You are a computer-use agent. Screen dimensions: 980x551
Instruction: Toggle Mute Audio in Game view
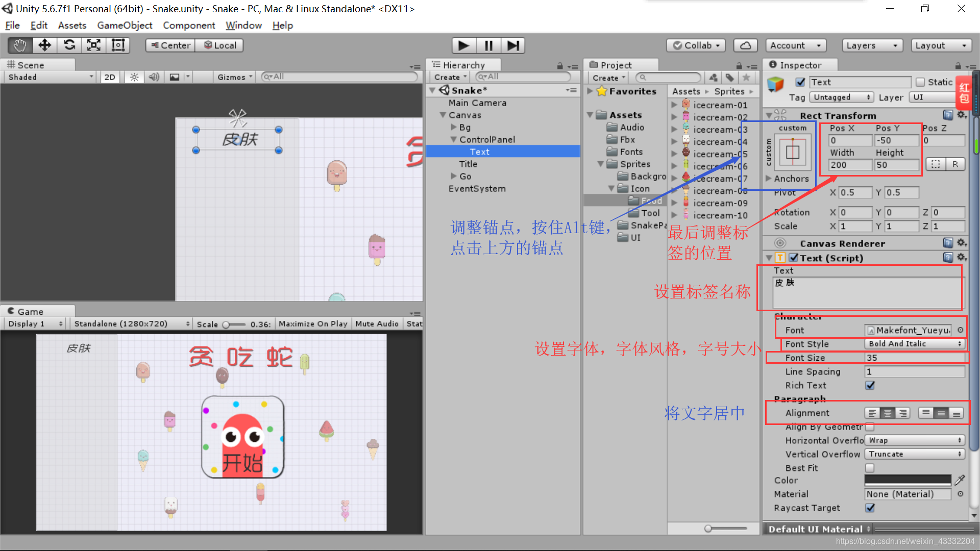(377, 323)
